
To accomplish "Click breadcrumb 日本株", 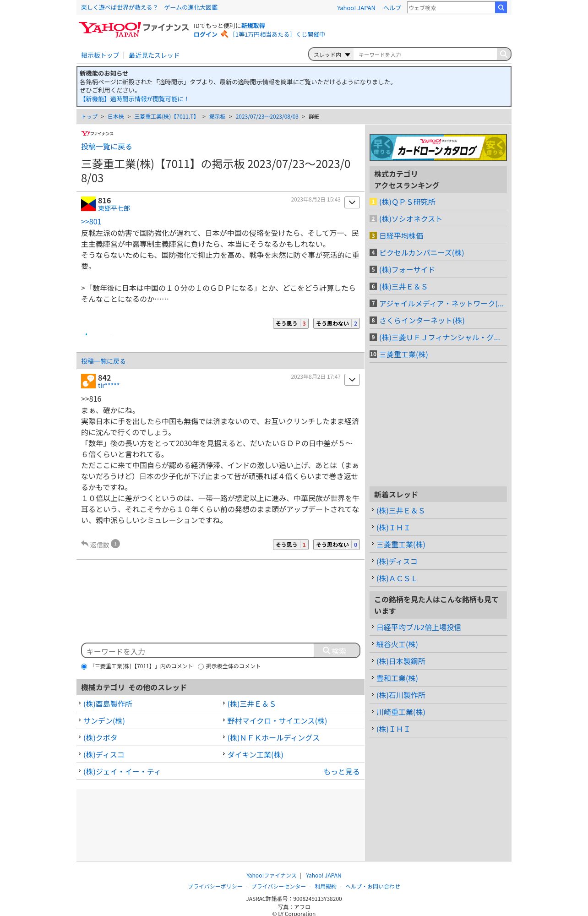I will 116,117.
